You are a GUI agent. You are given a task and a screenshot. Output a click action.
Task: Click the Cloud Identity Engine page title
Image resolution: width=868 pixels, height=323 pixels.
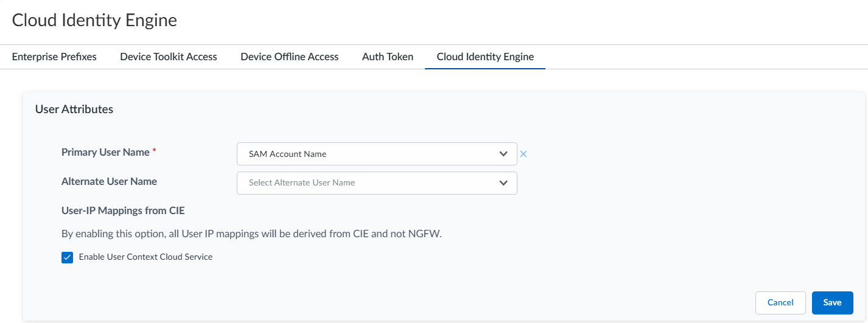[94, 20]
